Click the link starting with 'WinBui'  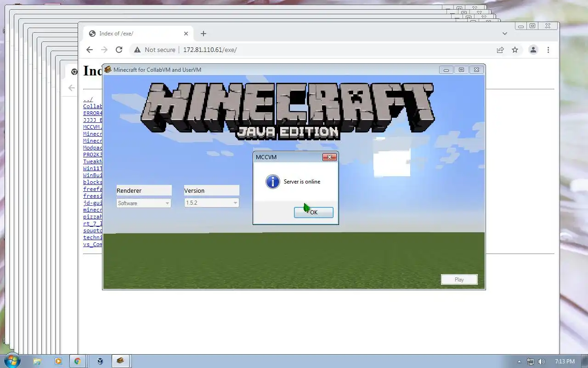pyautogui.click(x=93, y=175)
